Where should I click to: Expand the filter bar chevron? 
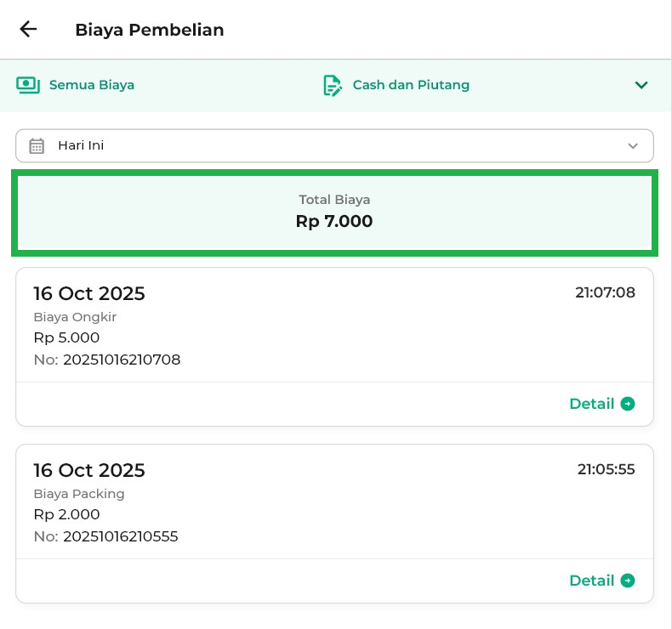(641, 85)
